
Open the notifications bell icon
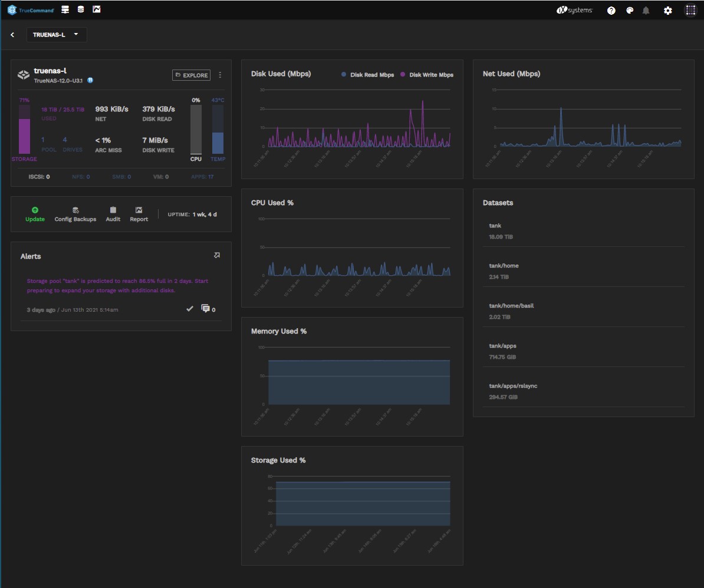[x=646, y=11]
